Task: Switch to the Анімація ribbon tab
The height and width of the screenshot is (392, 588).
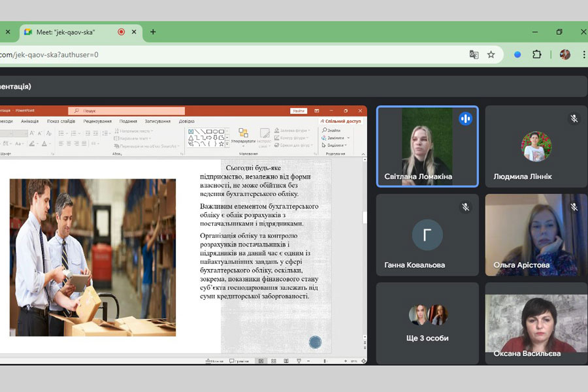Action: (x=29, y=121)
